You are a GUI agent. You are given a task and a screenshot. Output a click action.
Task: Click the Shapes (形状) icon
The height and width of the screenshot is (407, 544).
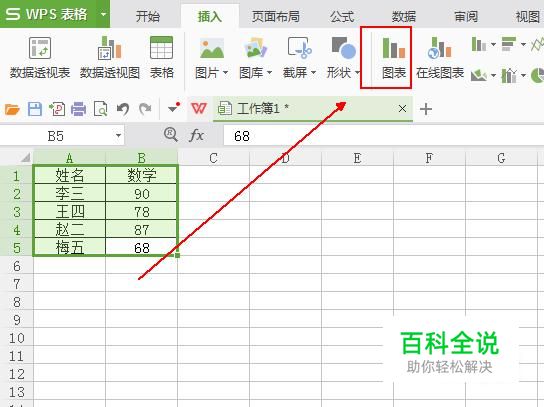[343, 48]
